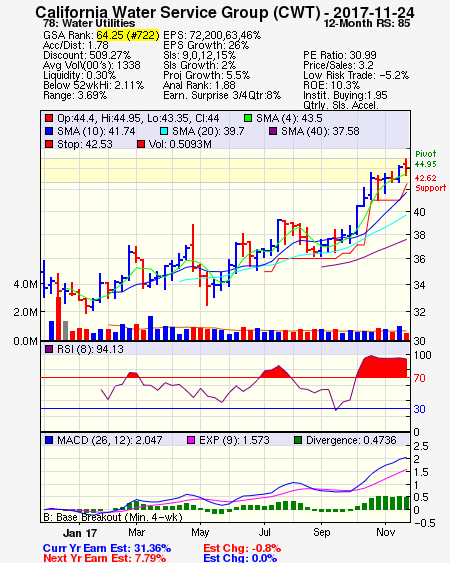The height and width of the screenshot is (563, 450).
Task: Click the 'Divergence: 0.4736' label
Action: pos(351,440)
